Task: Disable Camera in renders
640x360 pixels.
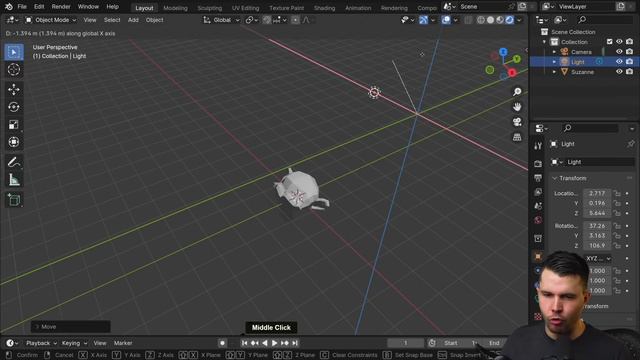Action: [629, 52]
